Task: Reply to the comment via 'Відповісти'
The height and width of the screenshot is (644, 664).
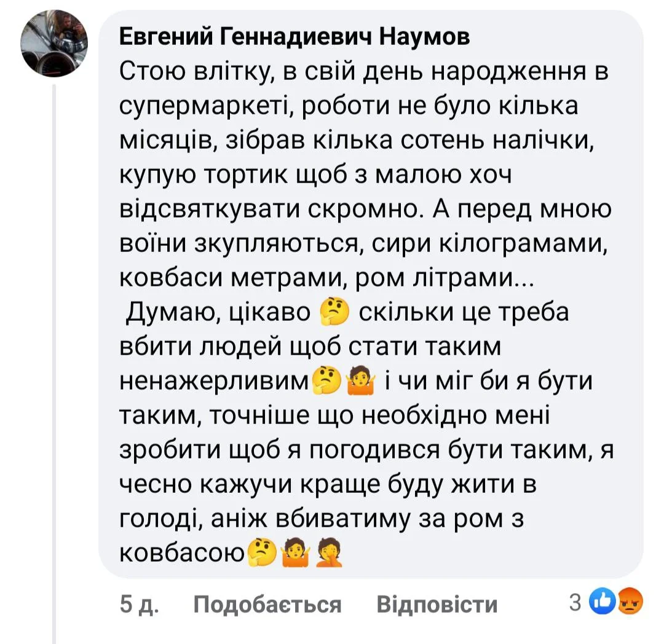Action: pyautogui.click(x=436, y=605)
